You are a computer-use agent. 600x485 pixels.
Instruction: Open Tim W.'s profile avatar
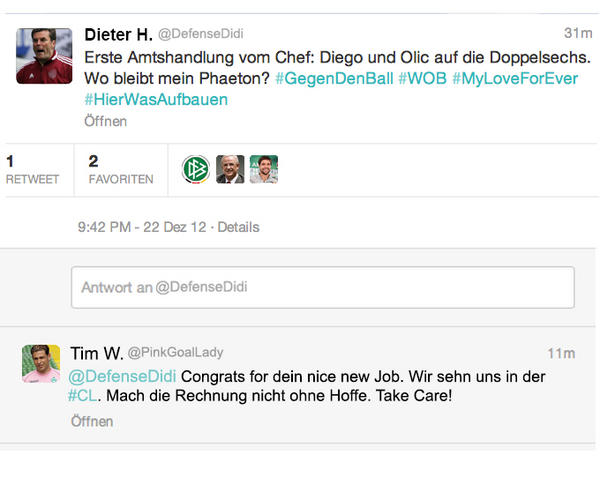pyautogui.click(x=41, y=364)
